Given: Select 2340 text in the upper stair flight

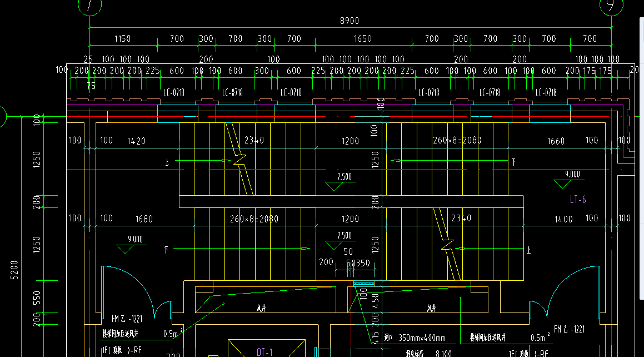Looking at the screenshot, I should (x=254, y=140).
